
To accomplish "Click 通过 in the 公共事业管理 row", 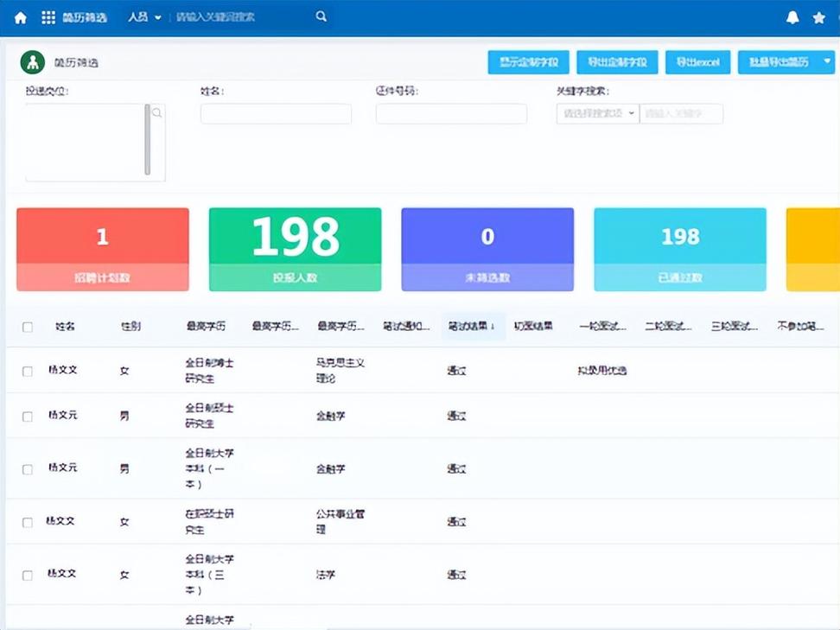I will point(456,522).
